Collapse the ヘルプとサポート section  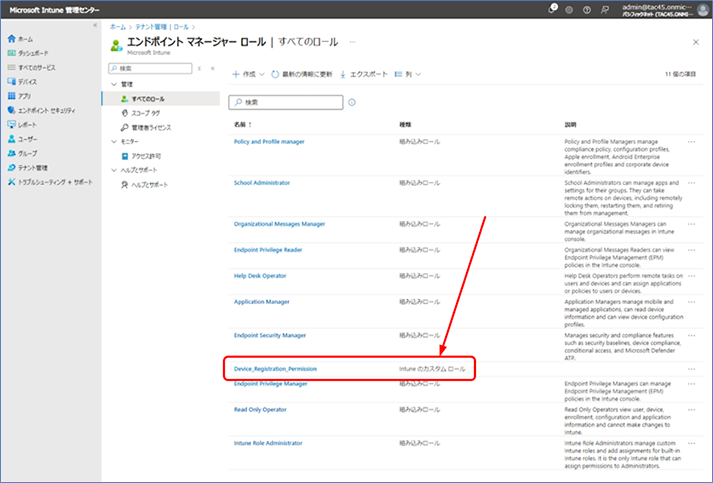pos(114,170)
